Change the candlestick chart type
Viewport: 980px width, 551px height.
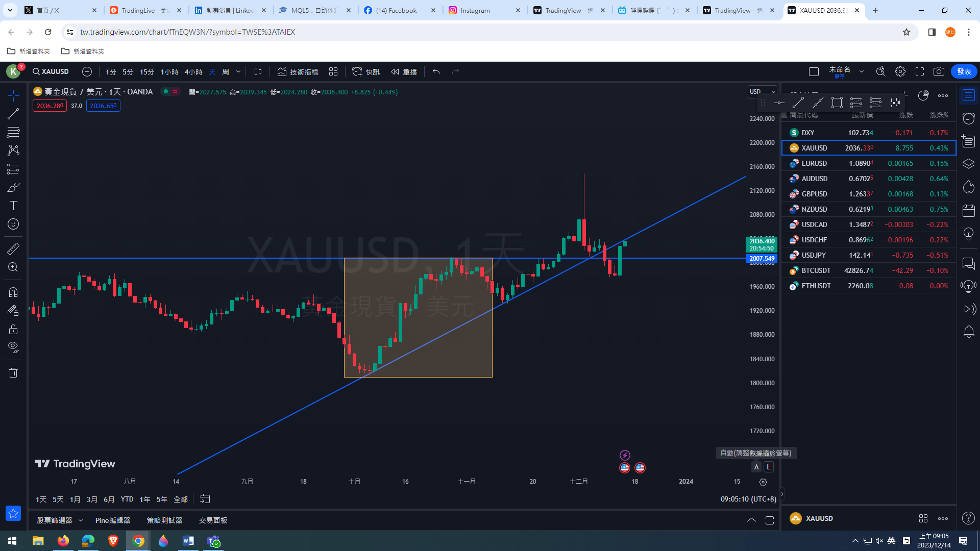coord(258,72)
